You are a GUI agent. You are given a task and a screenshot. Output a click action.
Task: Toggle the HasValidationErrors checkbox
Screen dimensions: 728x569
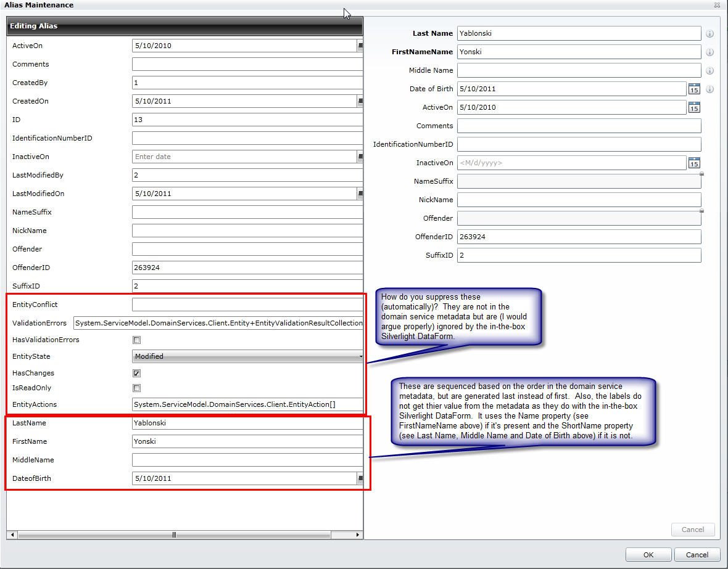136,340
